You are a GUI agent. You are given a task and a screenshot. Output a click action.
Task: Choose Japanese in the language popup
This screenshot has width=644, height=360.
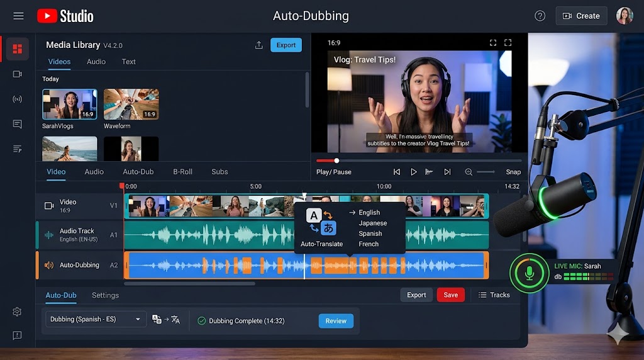(x=373, y=223)
